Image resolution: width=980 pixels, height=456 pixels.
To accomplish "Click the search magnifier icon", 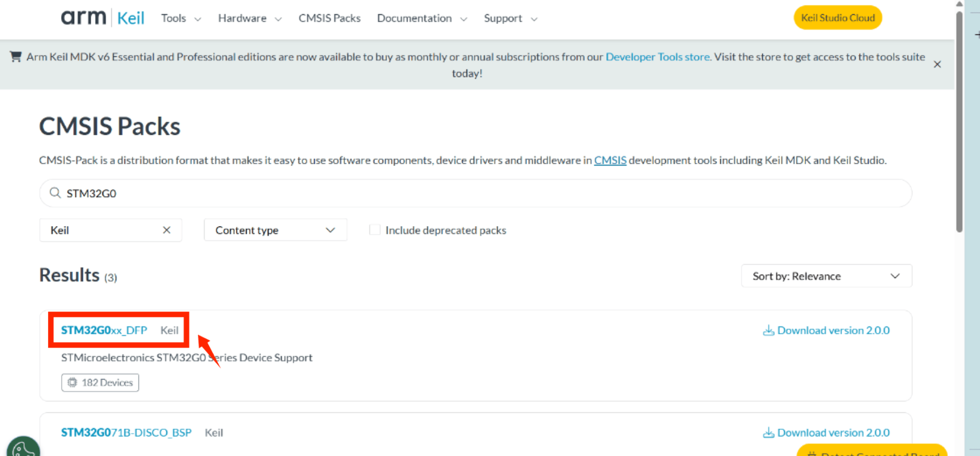I will pyautogui.click(x=55, y=193).
